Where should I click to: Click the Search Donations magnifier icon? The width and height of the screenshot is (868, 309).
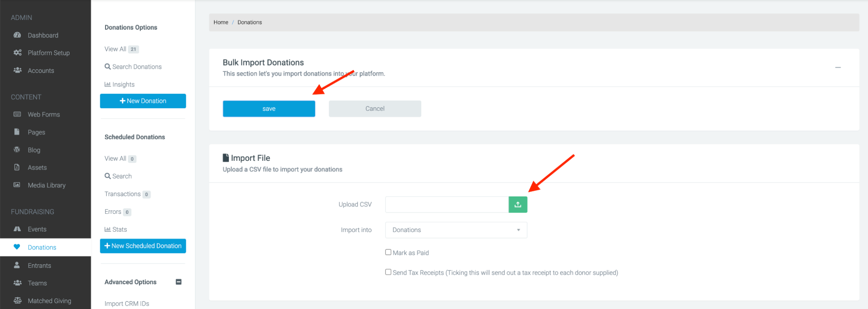pyautogui.click(x=108, y=66)
